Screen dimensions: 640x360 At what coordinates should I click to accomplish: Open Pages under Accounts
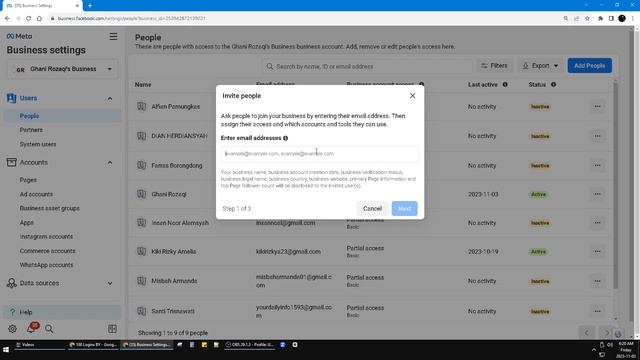(x=28, y=180)
